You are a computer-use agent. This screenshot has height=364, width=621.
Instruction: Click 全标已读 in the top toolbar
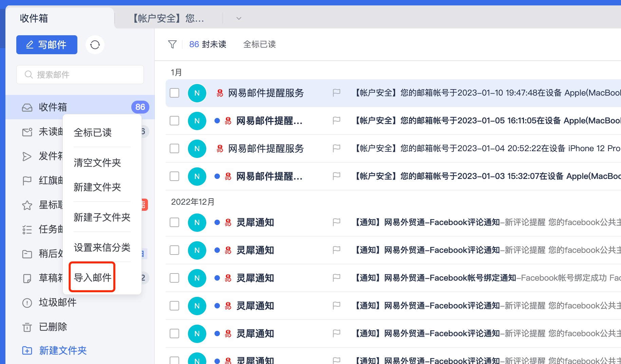pos(259,44)
